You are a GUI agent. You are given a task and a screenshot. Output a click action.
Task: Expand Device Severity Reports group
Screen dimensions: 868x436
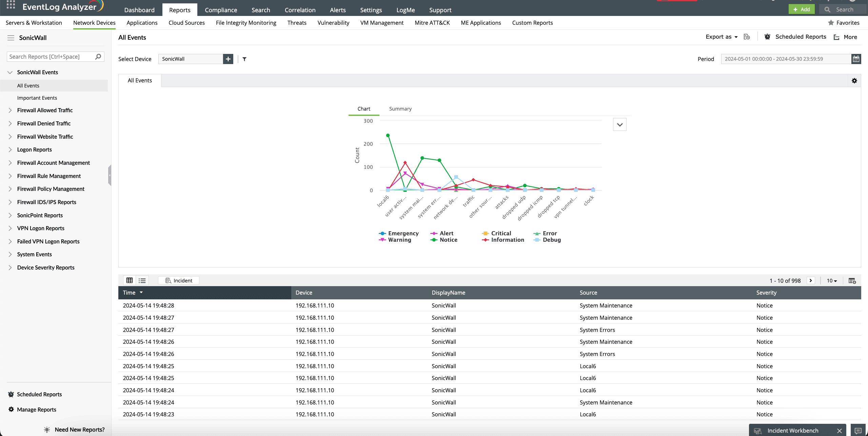10,267
